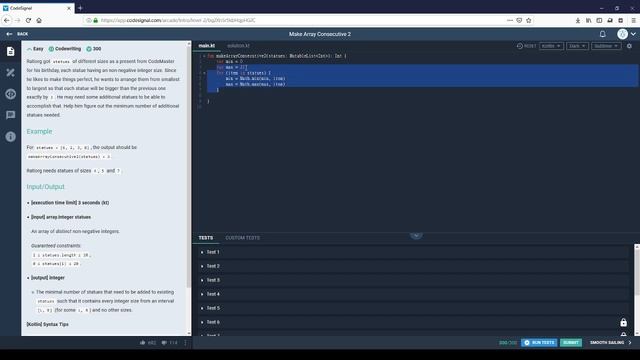
Task: Reload the page in browser
Action: 28,20
